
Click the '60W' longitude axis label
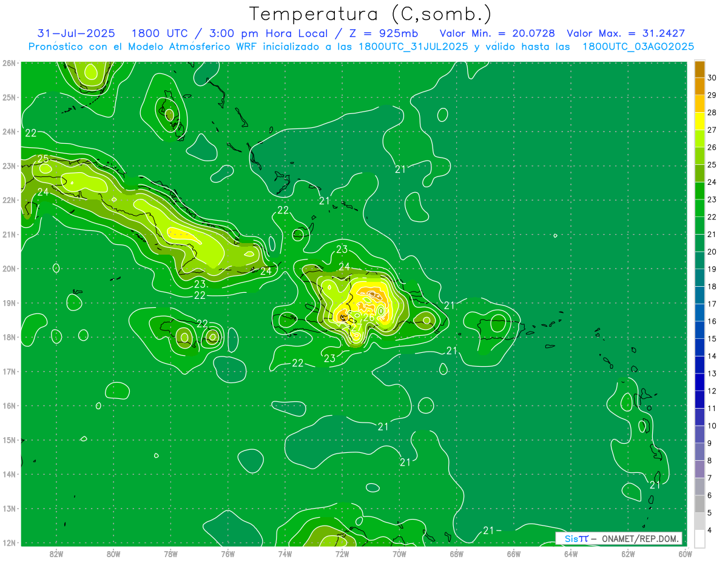pyautogui.click(x=685, y=553)
